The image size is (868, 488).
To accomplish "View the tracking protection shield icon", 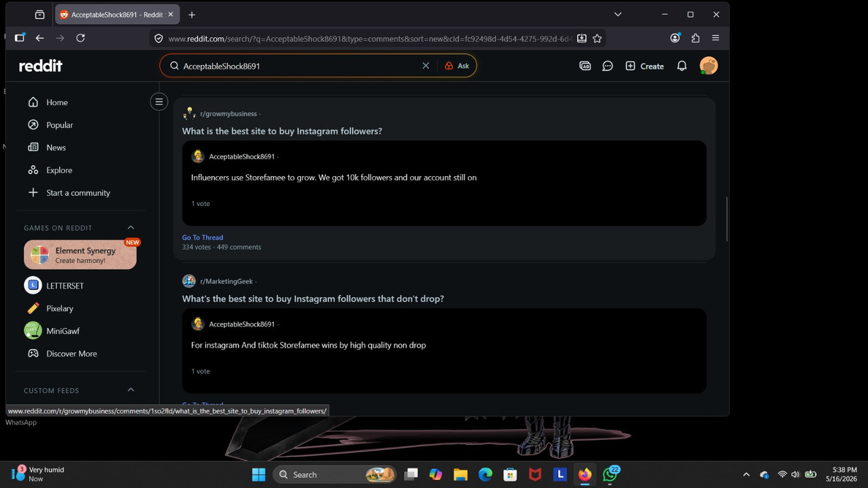I will click(x=159, y=39).
